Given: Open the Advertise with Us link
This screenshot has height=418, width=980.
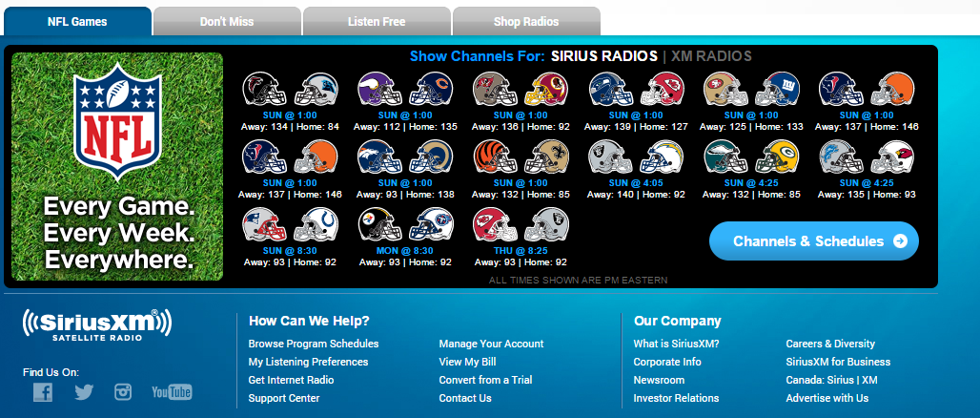Looking at the screenshot, I should [x=827, y=398].
